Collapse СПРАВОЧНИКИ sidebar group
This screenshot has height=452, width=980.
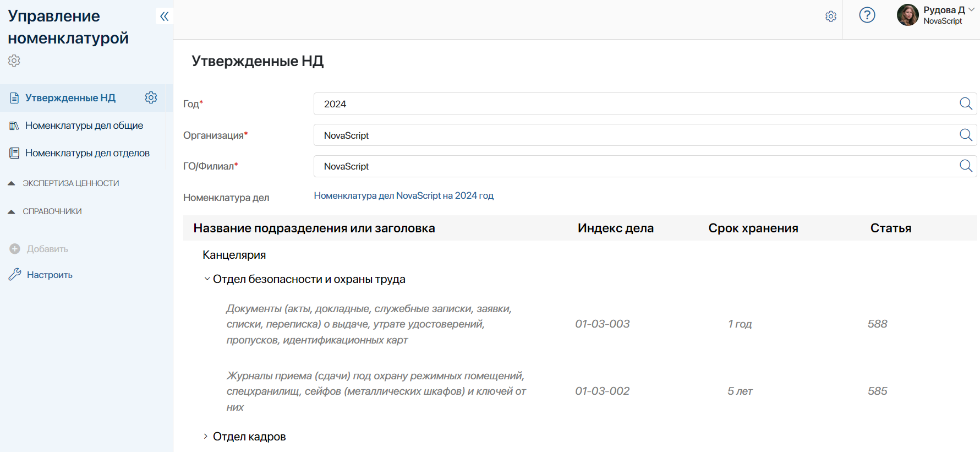[12, 211]
